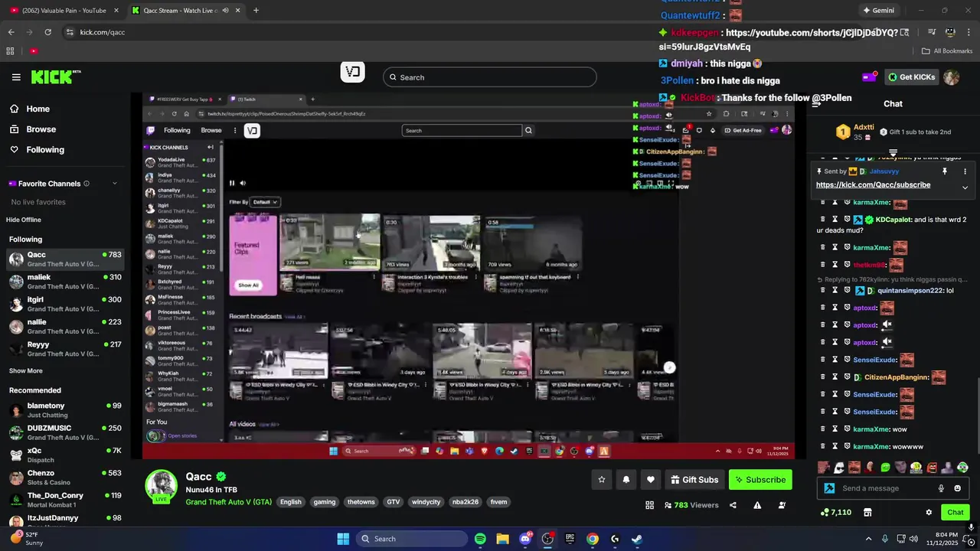The height and width of the screenshot is (551, 980).
Task: Open the stream layout grid icon beside Viewers
Action: click(649, 505)
